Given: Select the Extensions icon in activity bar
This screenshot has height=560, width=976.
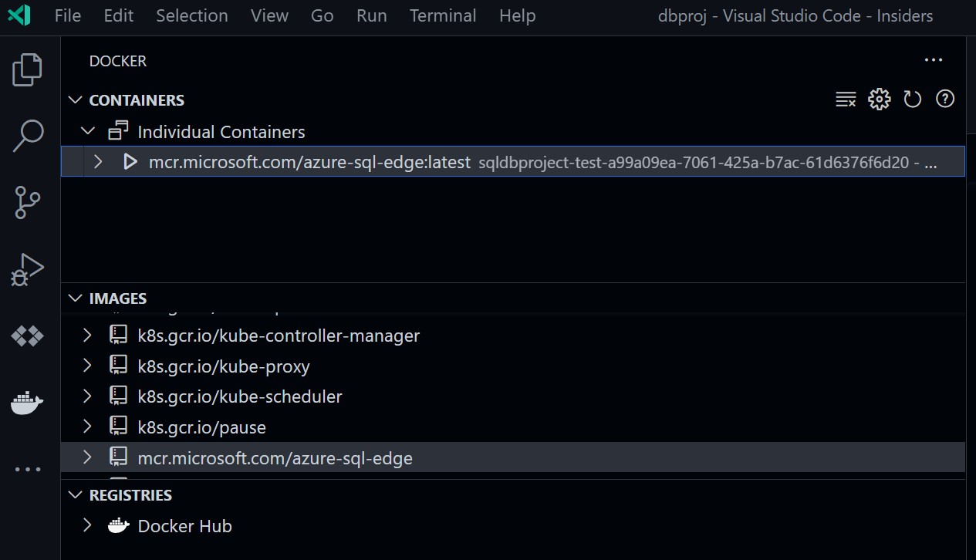Looking at the screenshot, I should pyautogui.click(x=28, y=336).
